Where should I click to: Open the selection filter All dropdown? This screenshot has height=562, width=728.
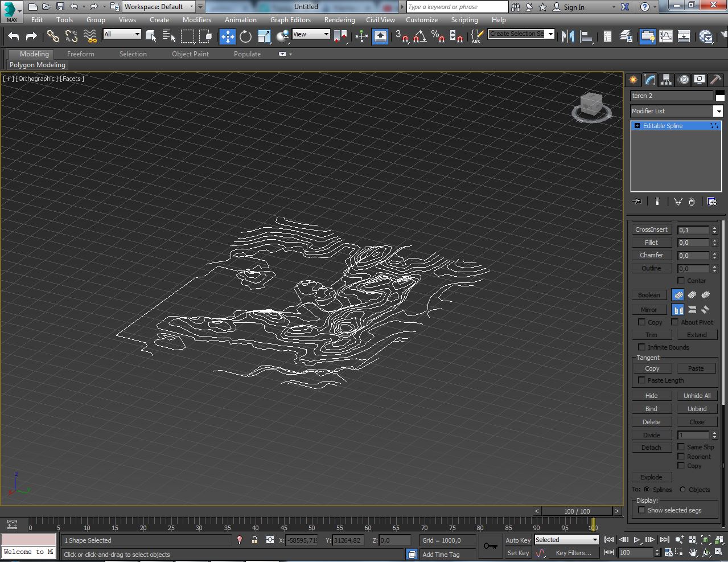click(x=122, y=34)
